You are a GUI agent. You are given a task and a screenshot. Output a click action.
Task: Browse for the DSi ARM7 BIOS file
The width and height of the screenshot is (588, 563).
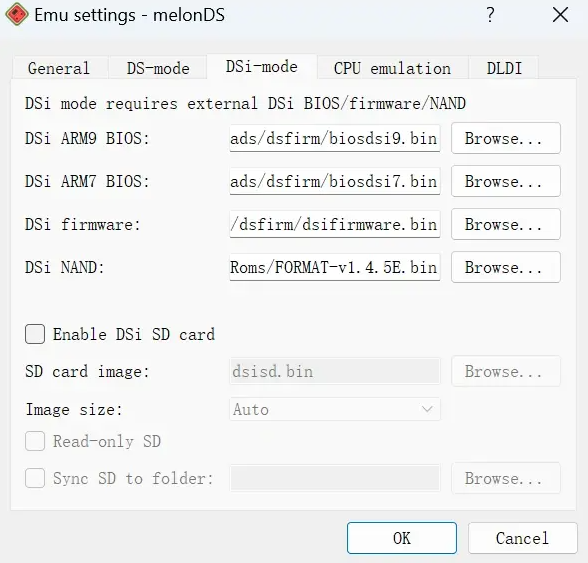pyautogui.click(x=506, y=181)
